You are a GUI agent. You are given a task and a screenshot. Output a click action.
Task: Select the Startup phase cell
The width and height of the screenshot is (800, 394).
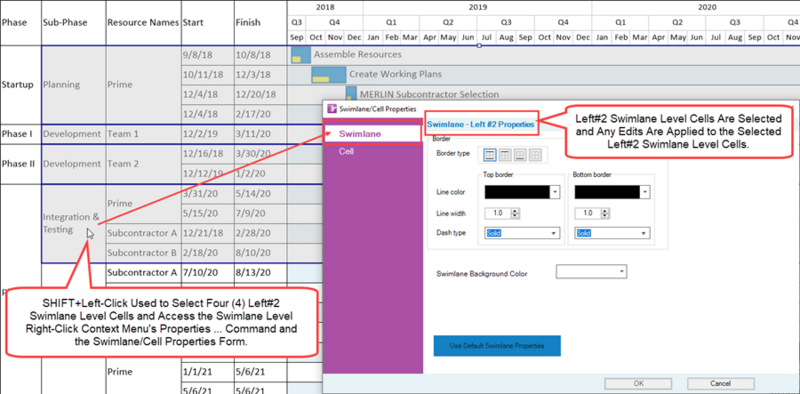20,85
